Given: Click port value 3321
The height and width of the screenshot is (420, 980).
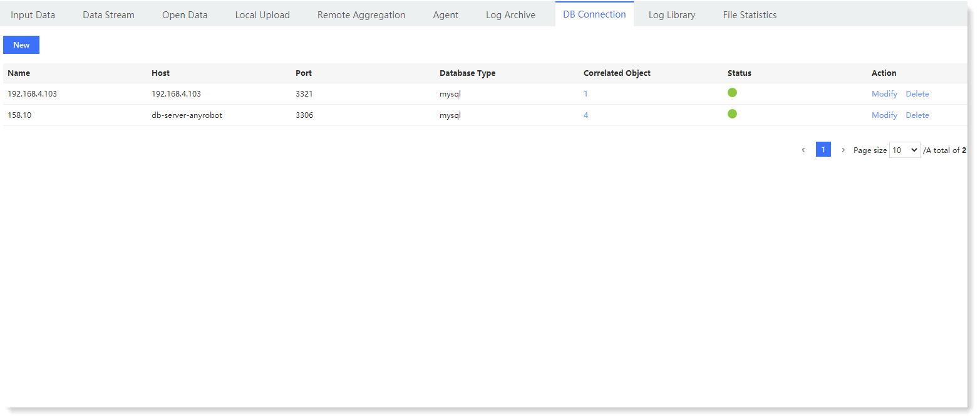Looking at the screenshot, I should [304, 94].
